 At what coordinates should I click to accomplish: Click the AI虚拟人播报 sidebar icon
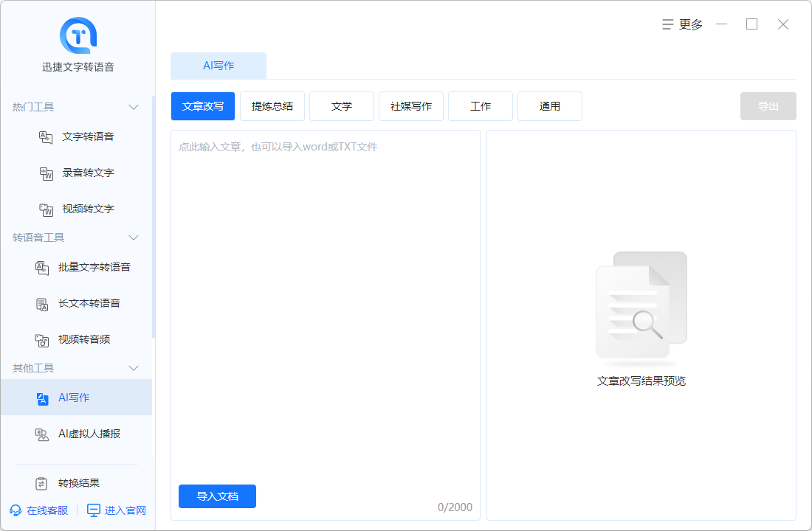point(42,434)
